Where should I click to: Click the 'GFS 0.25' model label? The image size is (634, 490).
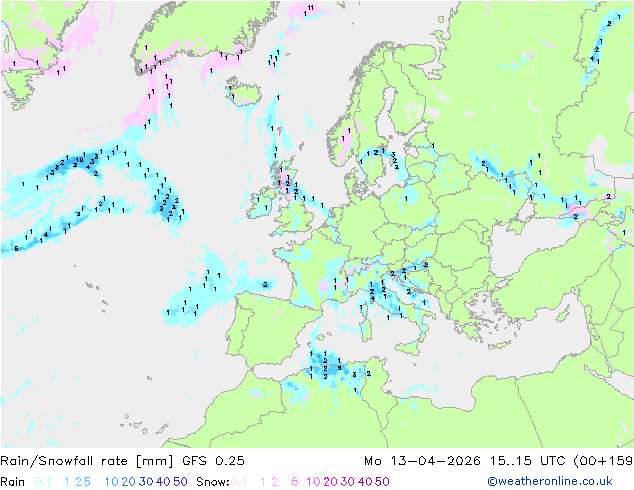click(213, 461)
